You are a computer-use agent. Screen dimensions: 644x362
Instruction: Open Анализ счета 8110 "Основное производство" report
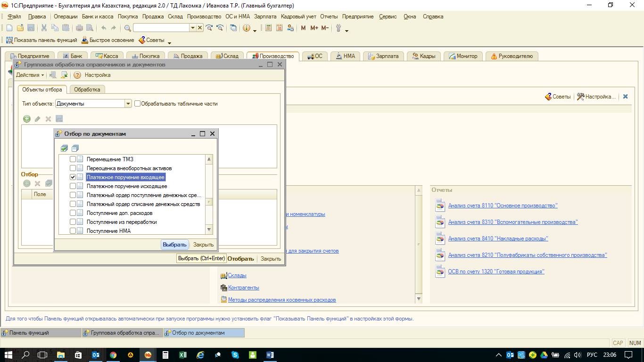pos(503,206)
